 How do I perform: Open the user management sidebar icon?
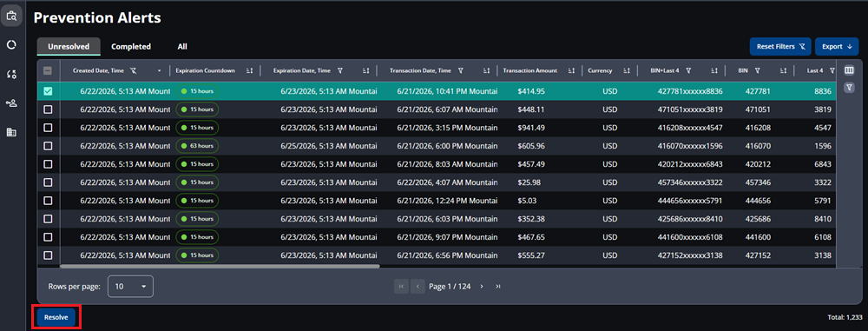coord(11,103)
